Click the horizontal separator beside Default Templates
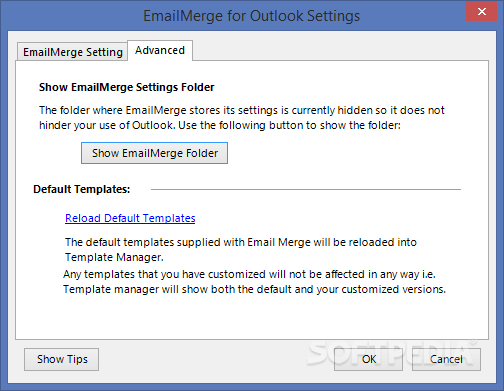The height and width of the screenshot is (391, 504). [306, 189]
